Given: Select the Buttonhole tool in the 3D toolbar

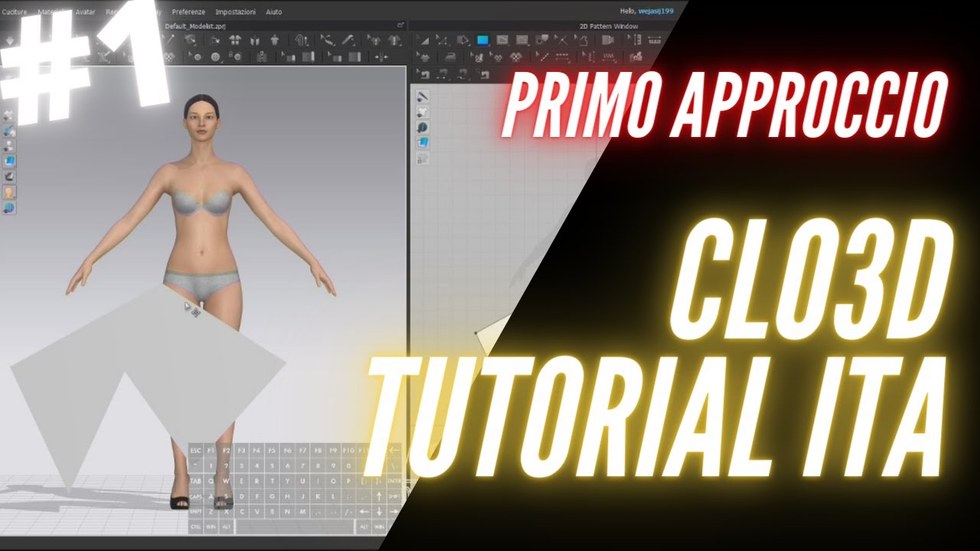Looking at the screenshot, I should [234, 57].
